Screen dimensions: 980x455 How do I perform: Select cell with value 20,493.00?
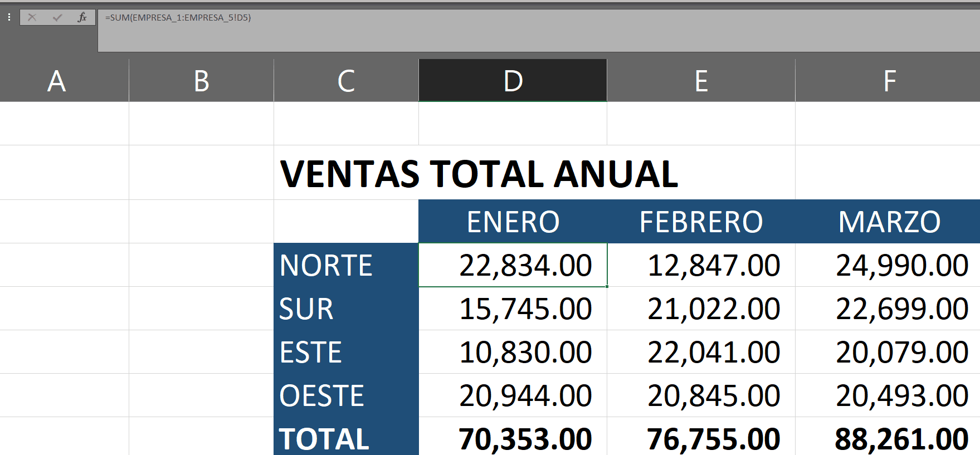(888, 395)
